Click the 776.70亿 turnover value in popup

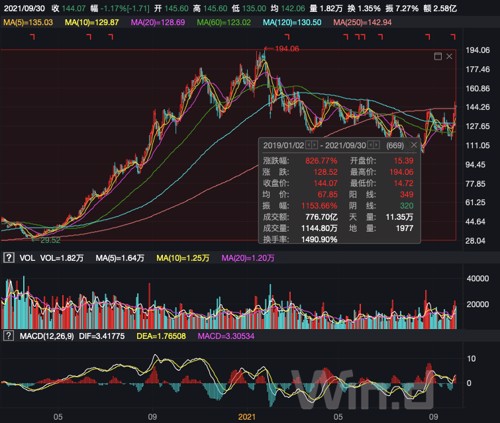[321, 217]
